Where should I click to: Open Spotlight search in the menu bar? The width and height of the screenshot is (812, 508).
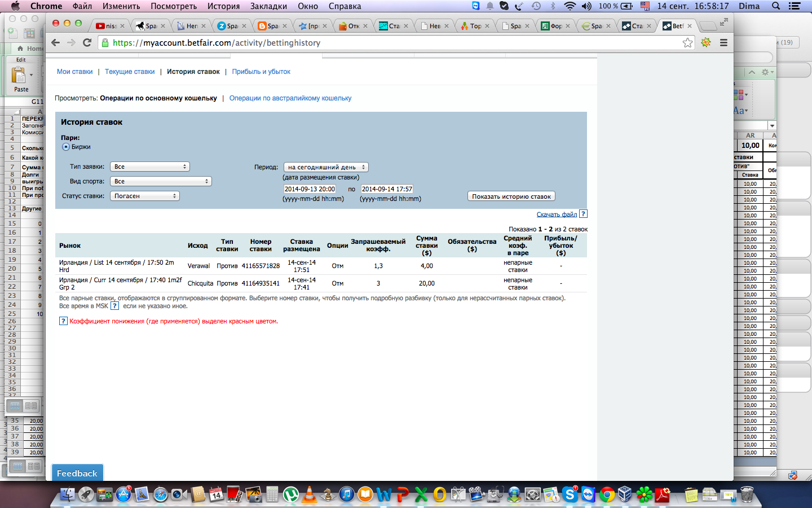776,6
